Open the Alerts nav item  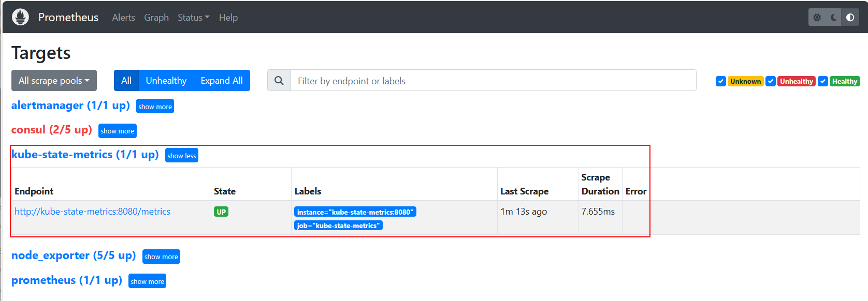tap(124, 18)
